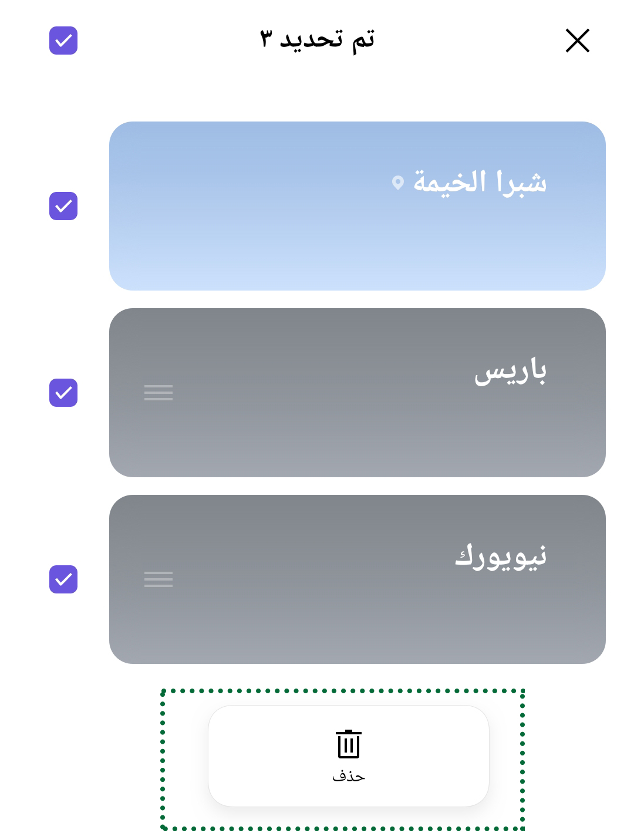Image resolution: width=634 pixels, height=840 pixels.
Task: Tap the حذف delete label
Action: [349, 777]
